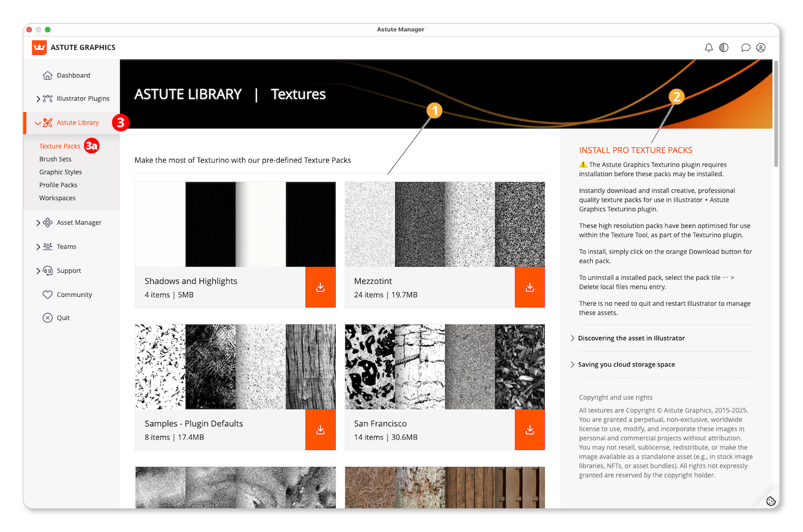Download the Shadows and Highlights pack
Screen dimensions: 803x532
pos(320,287)
